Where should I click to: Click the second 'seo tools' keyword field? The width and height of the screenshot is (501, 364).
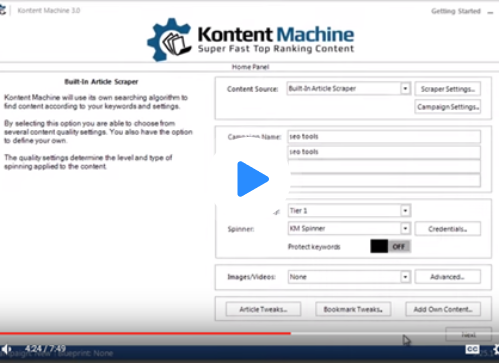[x=384, y=152]
